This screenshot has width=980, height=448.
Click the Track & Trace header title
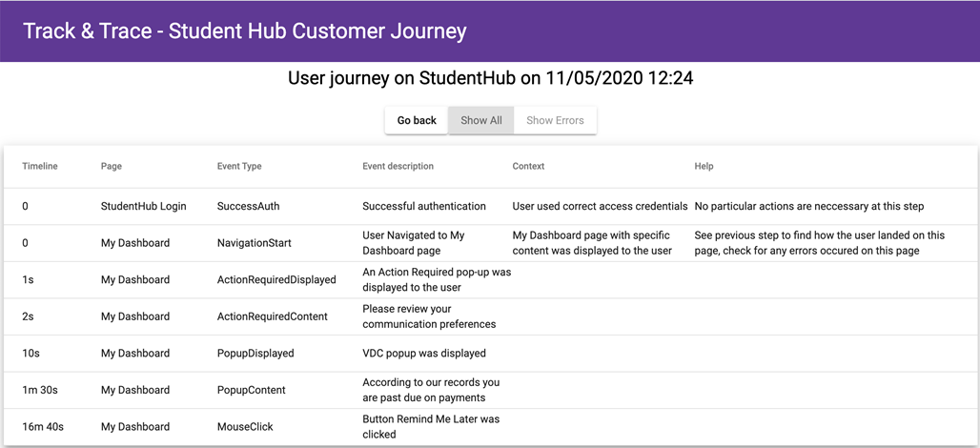(245, 31)
